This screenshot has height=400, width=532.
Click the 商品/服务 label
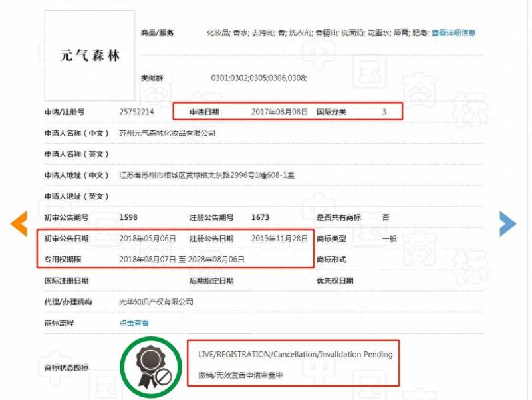click(158, 33)
